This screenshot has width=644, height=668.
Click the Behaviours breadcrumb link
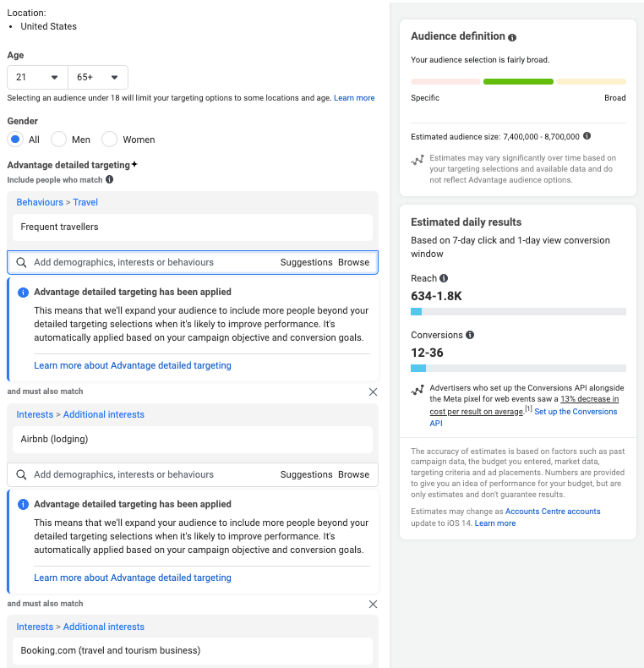click(x=40, y=202)
